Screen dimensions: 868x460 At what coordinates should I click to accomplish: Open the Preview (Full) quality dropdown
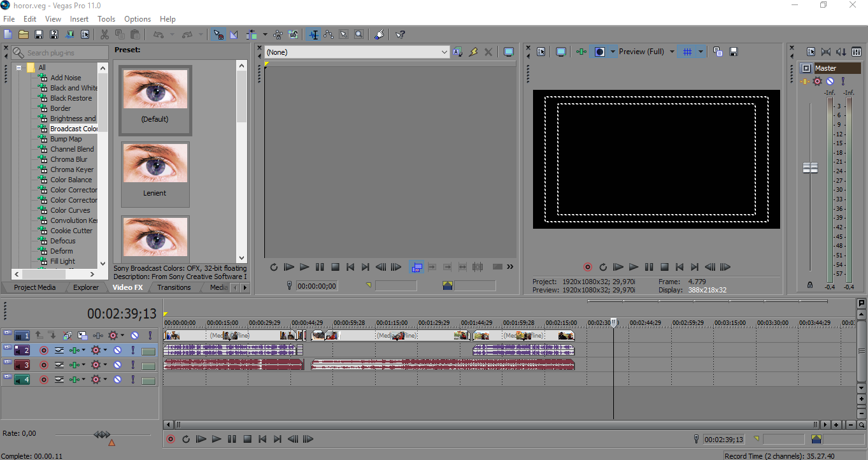pyautogui.click(x=672, y=52)
